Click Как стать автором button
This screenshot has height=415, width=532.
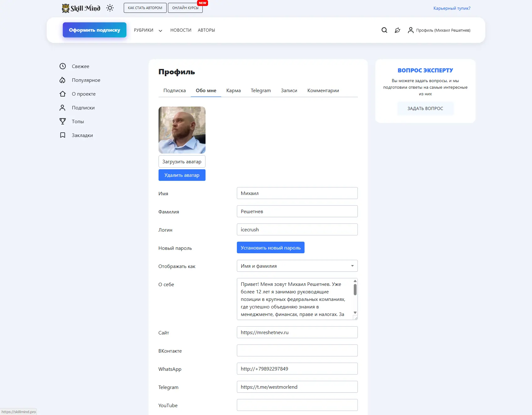click(145, 8)
